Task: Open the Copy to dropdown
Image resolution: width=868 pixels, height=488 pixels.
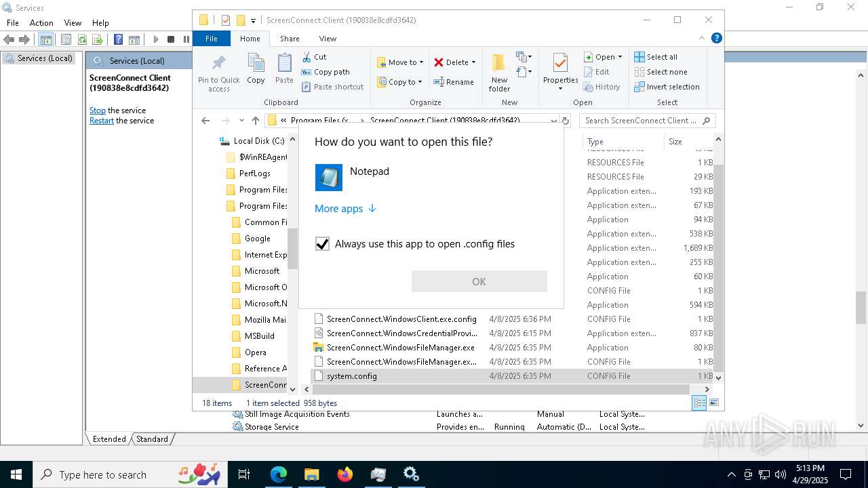Action: 399,82
